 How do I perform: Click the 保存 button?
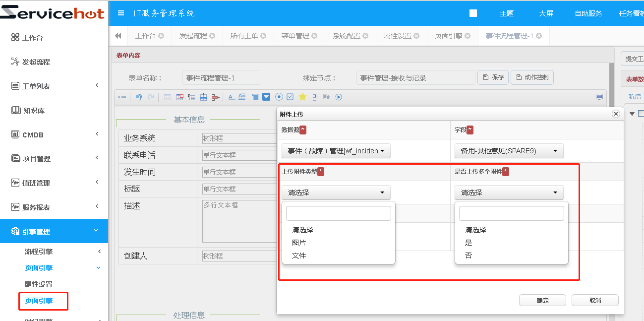pos(493,77)
